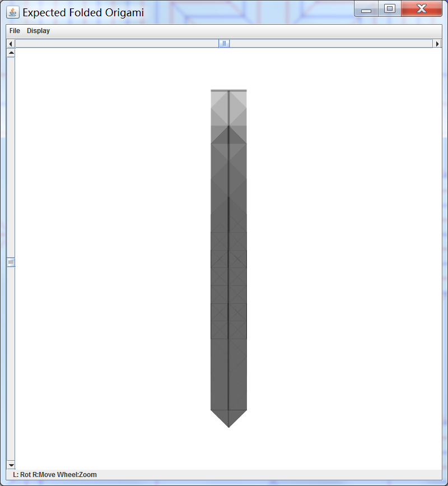Click the 'L: Rot R:Move Wheel:Zoom' status text

[x=55, y=475]
